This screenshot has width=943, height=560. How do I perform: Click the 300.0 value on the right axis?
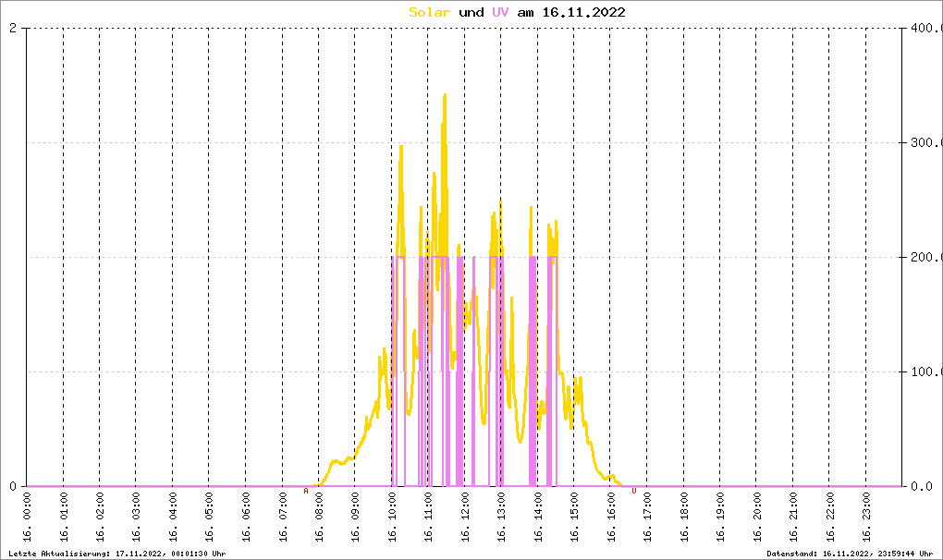(925, 143)
